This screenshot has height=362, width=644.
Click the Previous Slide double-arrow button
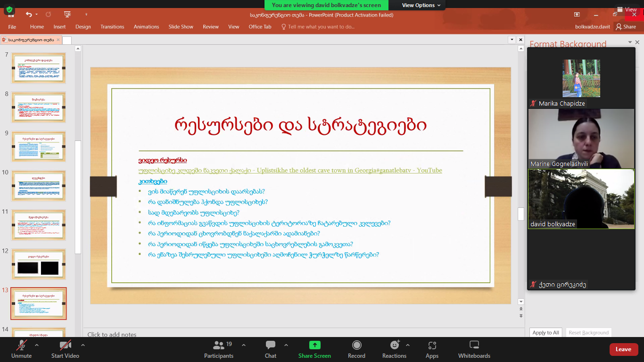(520, 309)
